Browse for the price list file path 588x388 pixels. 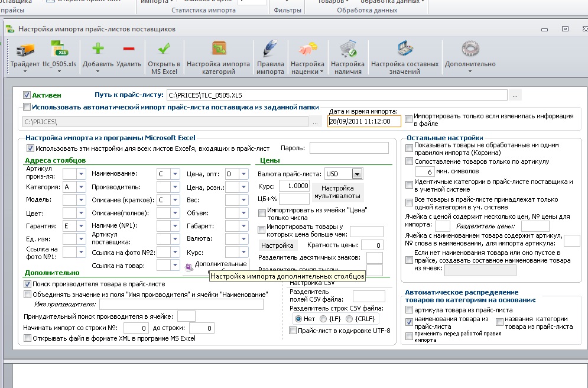coord(515,95)
